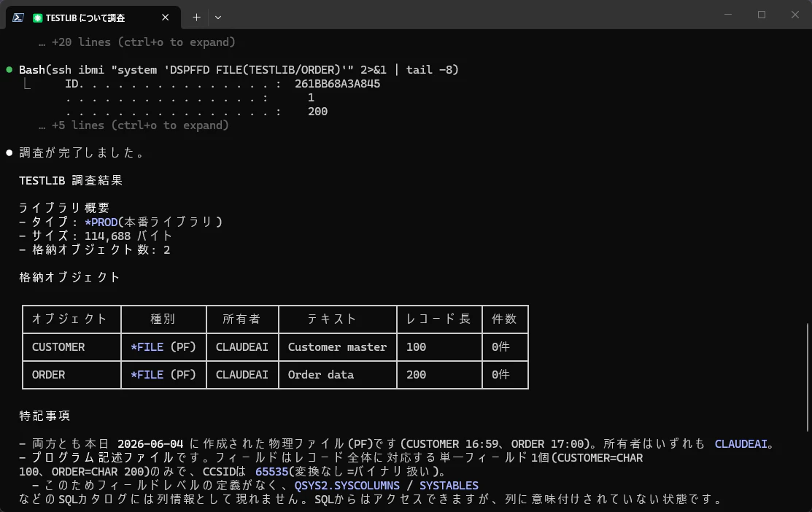Click the '+20 lines (ctrl+o to expand)' text

(x=144, y=42)
